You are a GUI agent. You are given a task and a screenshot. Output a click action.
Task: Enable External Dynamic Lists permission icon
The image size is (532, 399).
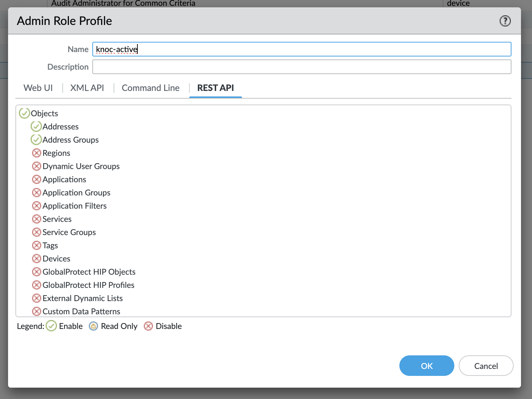pos(36,298)
